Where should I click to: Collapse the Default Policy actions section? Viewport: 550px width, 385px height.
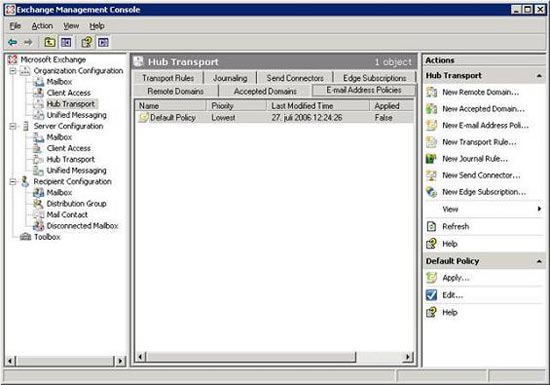[x=539, y=261]
